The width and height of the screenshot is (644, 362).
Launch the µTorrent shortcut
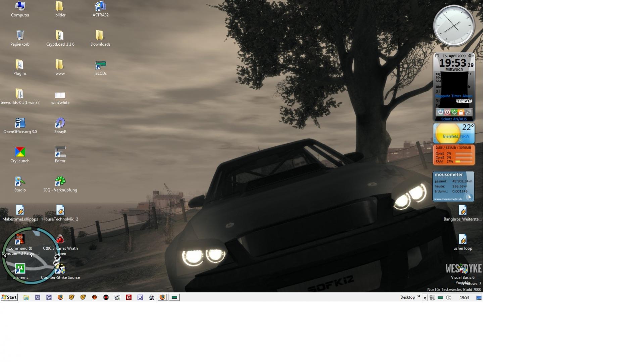(x=20, y=271)
